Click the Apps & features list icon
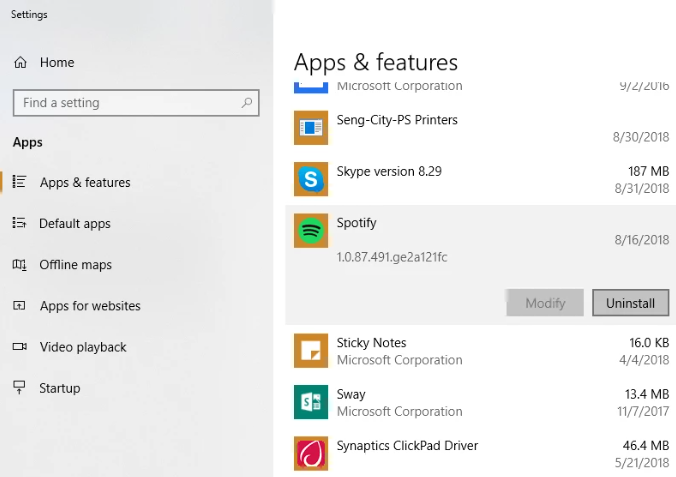 pyautogui.click(x=19, y=182)
